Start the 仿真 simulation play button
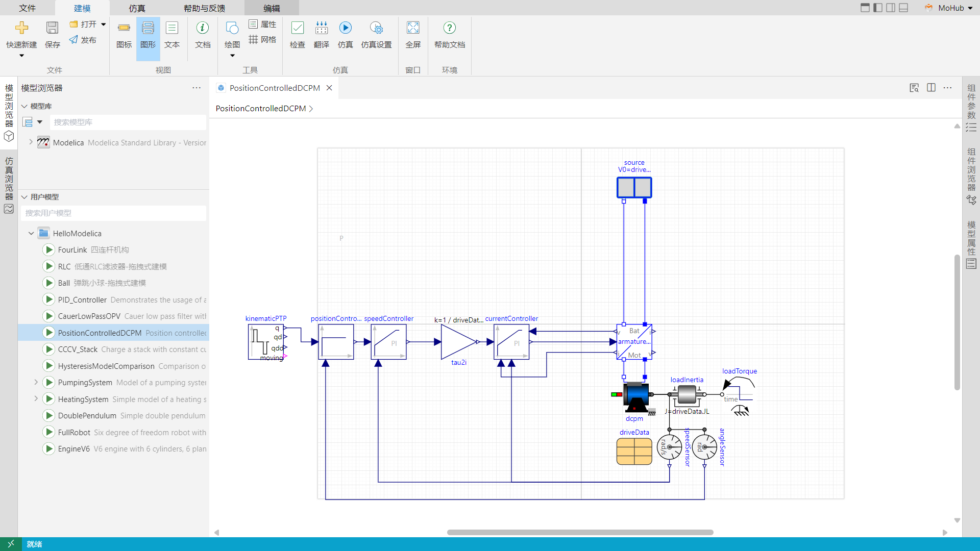 click(x=346, y=28)
